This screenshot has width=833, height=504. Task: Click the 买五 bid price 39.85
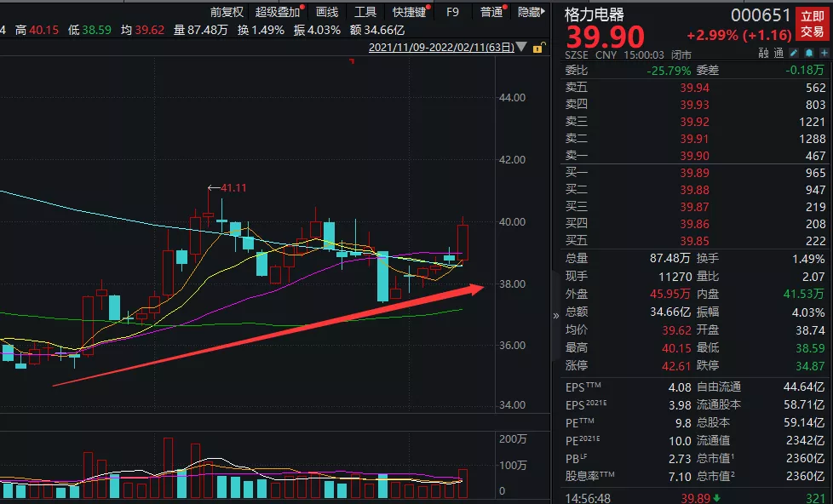694,241
